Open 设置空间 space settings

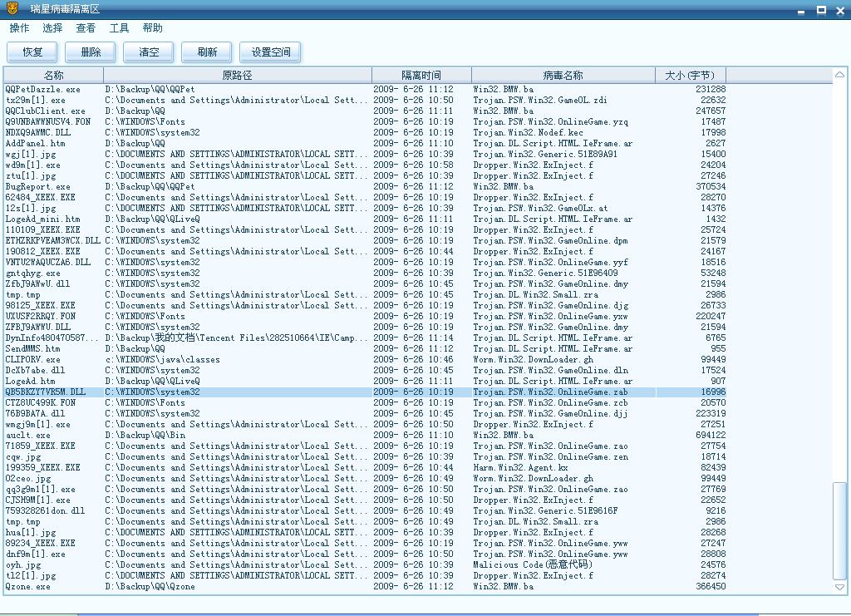click(271, 52)
